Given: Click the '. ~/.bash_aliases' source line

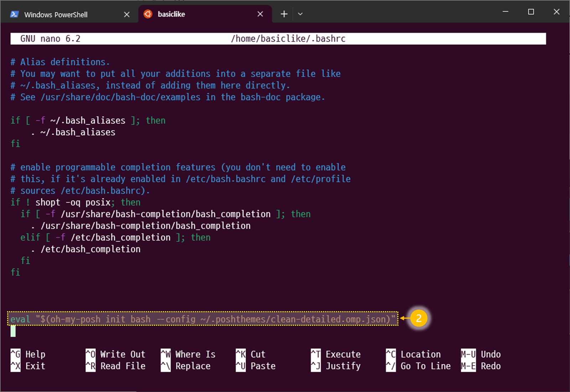Looking at the screenshot, I should 73,132.
